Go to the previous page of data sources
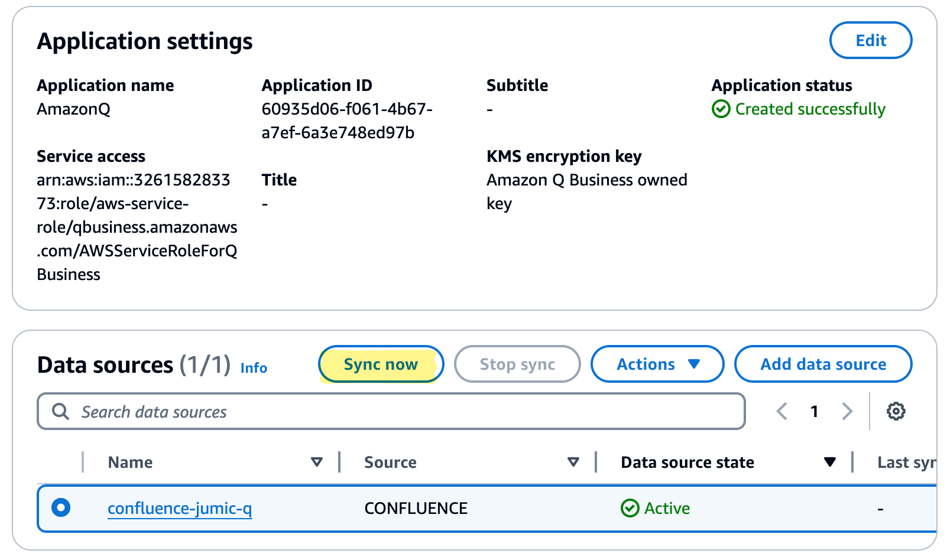The height and width of the screenshot is (560, 947). click(781, 411)
